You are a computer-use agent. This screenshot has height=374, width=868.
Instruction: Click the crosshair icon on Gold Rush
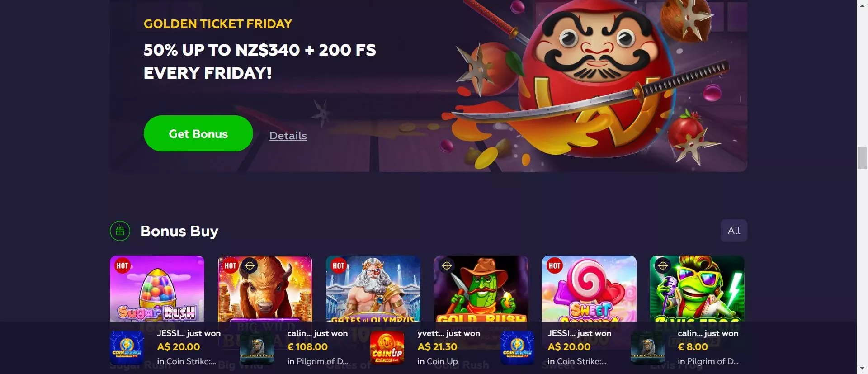click(447, 266)
